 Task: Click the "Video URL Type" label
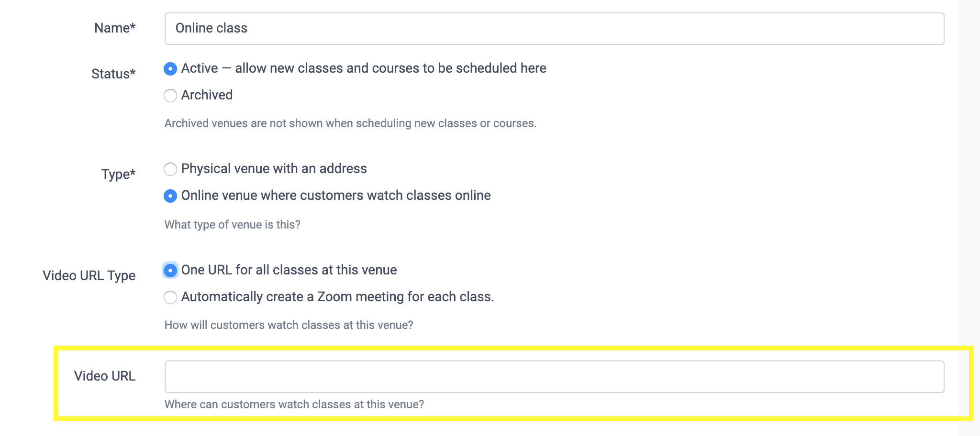89,276
